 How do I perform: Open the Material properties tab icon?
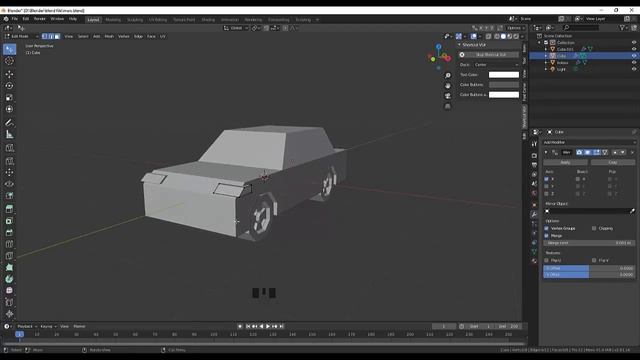[x=534, y=261]
